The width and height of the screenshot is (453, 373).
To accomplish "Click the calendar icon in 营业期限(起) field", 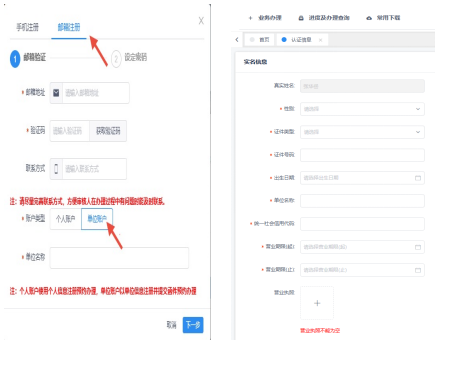I will point(418,247).
